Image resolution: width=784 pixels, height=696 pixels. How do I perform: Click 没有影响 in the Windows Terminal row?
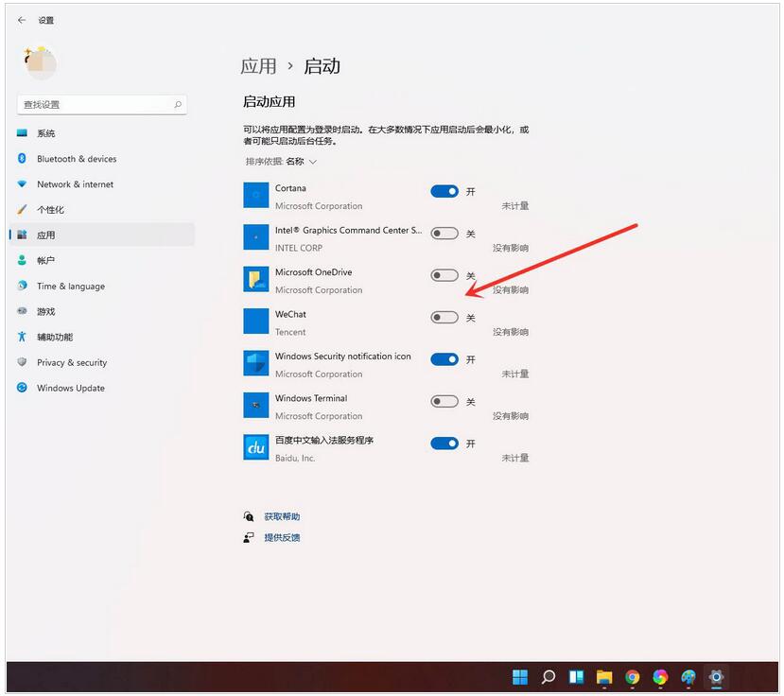[x=511, y=416]
